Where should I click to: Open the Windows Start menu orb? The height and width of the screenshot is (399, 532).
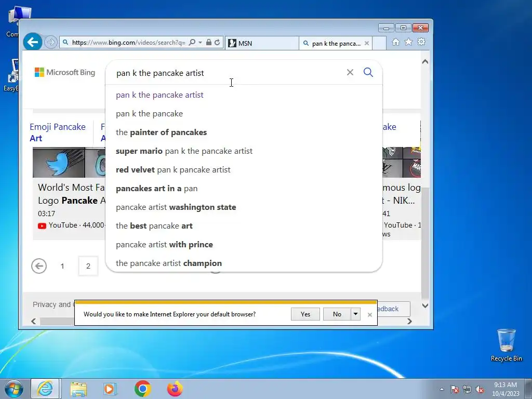click(14, 389)
